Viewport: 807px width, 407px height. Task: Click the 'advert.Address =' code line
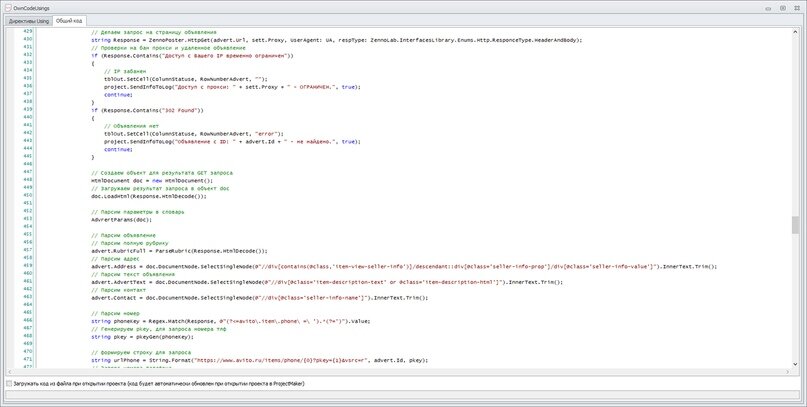pos(404,267)
